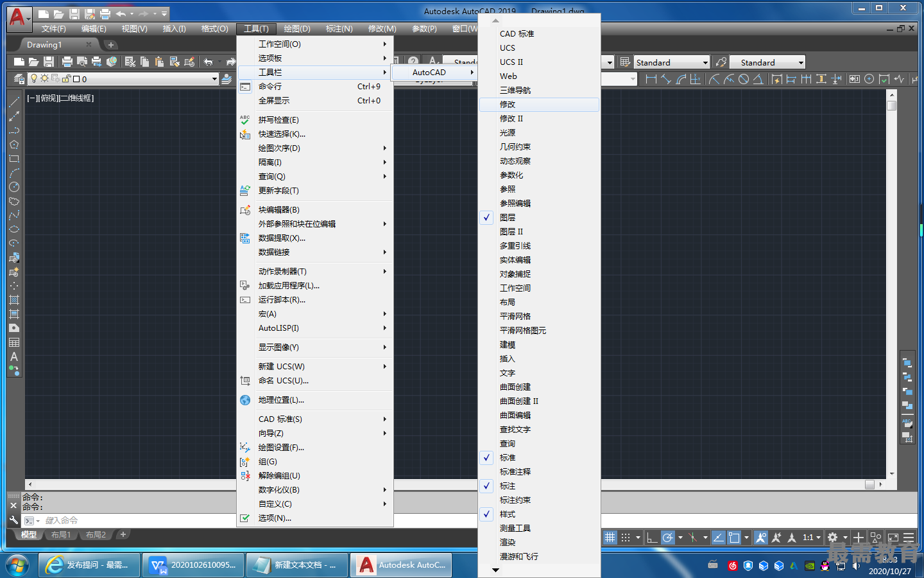
Task: Click the new drawing plus tab button
Action: pyautogui.click(x=111, y=45)
